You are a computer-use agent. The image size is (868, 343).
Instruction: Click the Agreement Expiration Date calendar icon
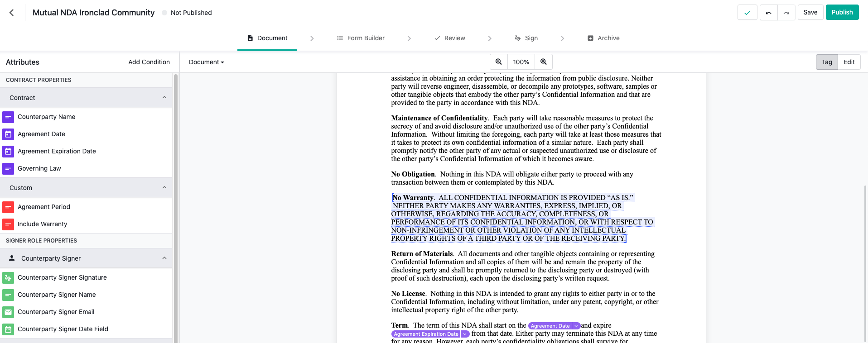click(x=8, y=152)
